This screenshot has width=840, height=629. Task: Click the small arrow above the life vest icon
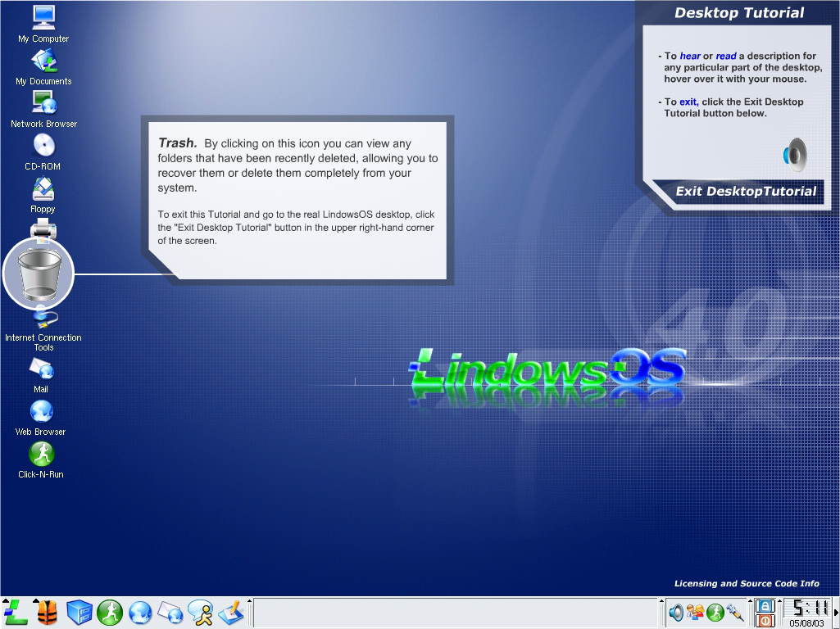coord(36,601)
